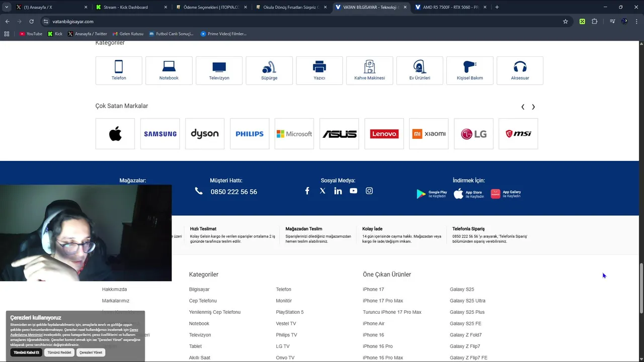The width and height of the screenshot is (644, 362).
Task: Open the Notebook category tile
Action: pyautogui.click(x=169, y=70)
